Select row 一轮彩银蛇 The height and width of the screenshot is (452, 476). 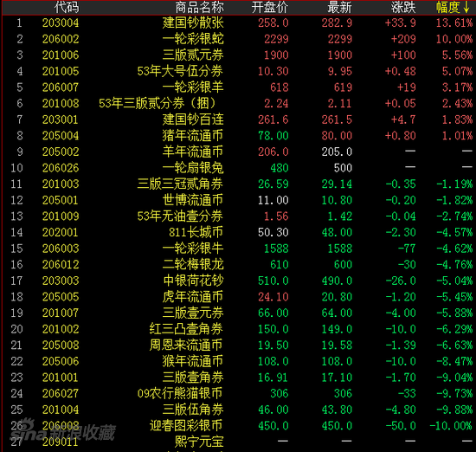[x=239, y=39]
